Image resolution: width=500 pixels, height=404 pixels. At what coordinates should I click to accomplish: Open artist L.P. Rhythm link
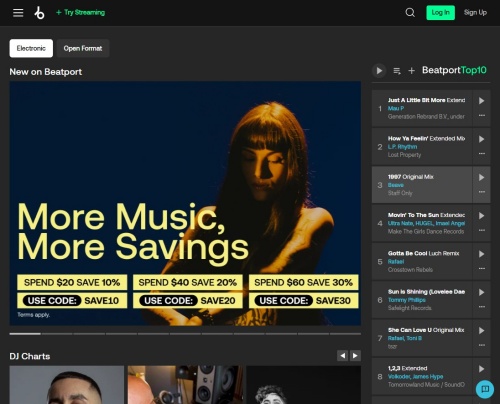pos(402,147)
